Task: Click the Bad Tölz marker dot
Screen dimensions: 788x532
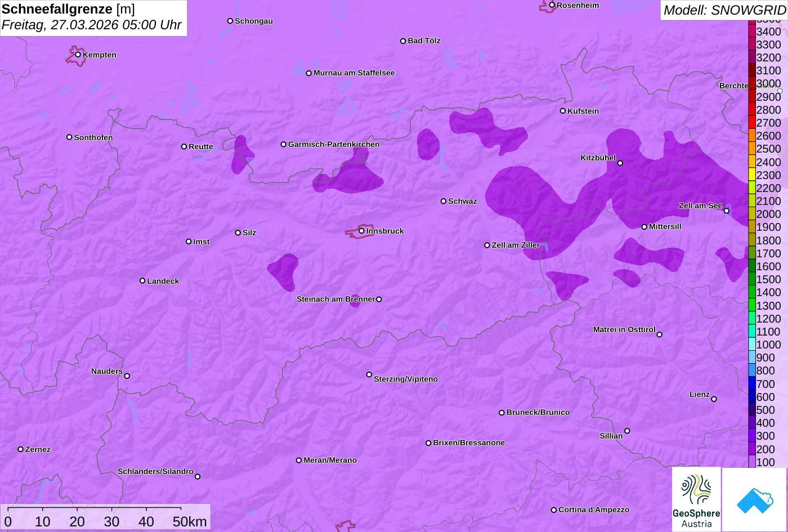Action: [403, 41]
